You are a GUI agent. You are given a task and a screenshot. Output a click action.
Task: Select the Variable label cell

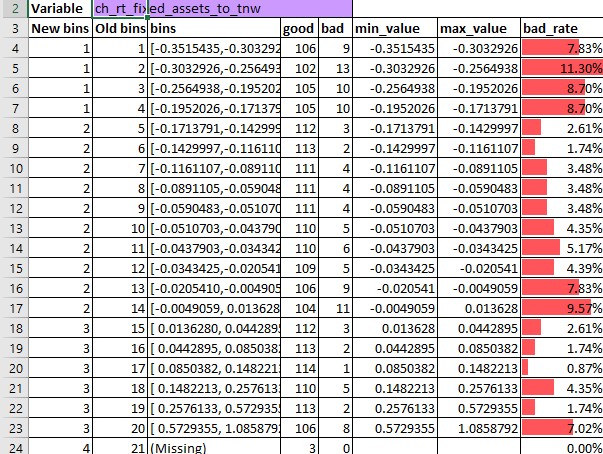(x=60, y=8)
